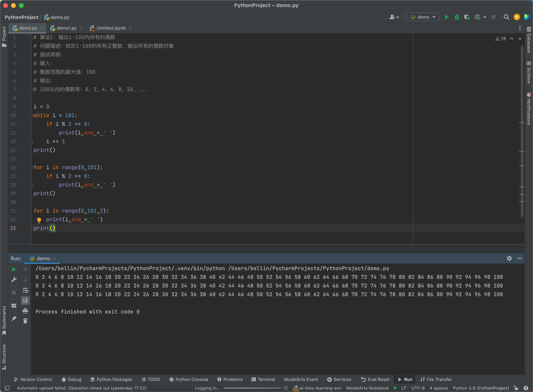Image resolution: width=533 pixels, height=392 pixels.
Task: Open the profiler run icon
Action: [478, 17]
